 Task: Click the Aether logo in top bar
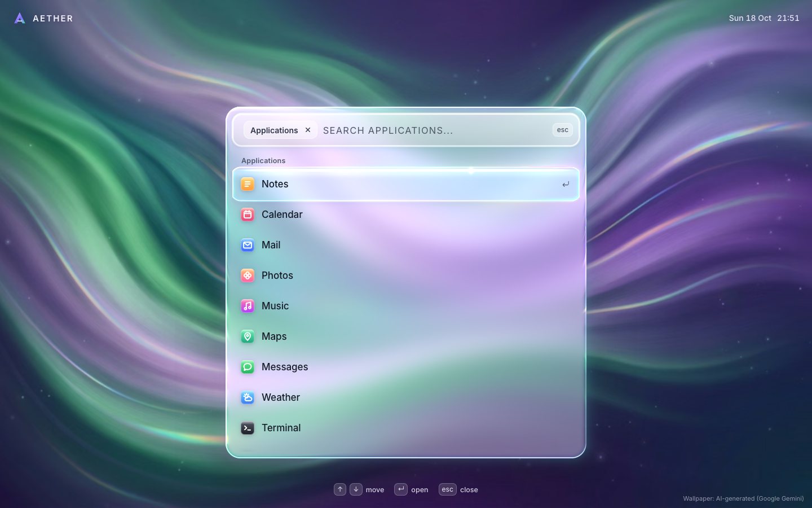coord(20,18)
